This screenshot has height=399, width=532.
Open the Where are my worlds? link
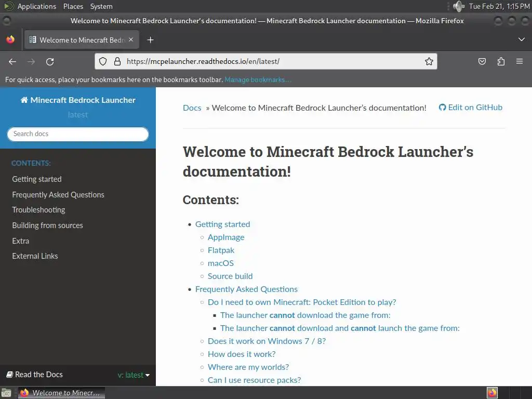tap(248, 367)
